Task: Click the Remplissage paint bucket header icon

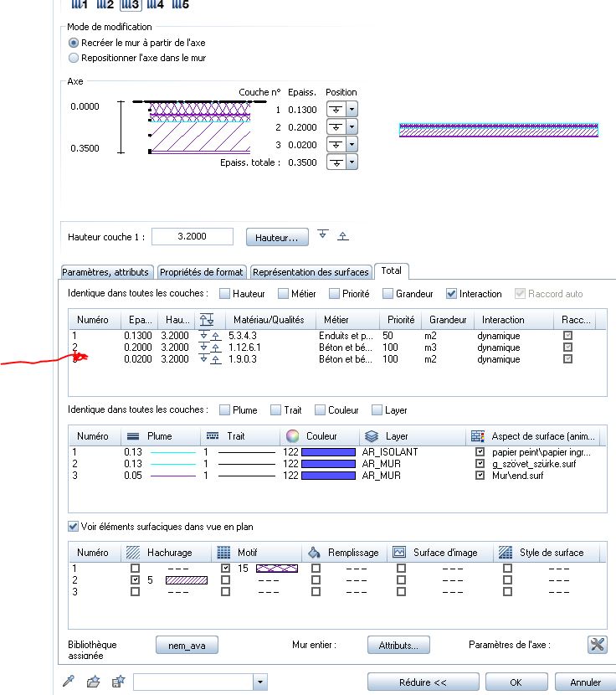Action: [x=314, y=553]
